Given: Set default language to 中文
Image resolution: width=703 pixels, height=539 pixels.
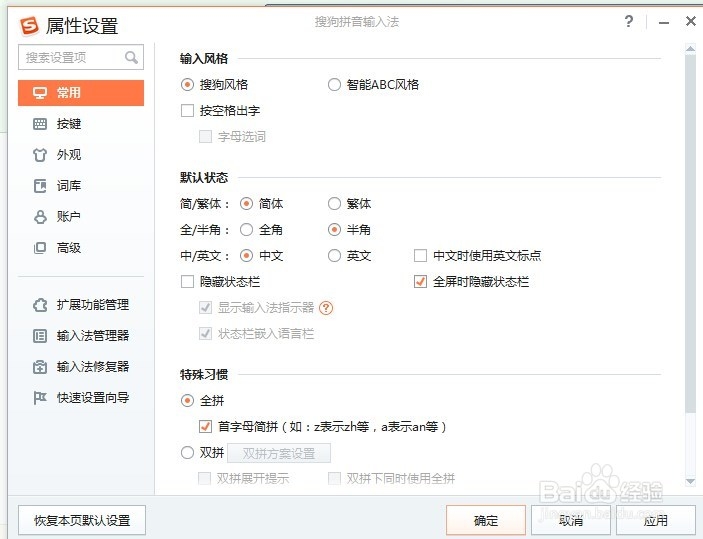Looking at the screenshot, I should pos(246,256).
